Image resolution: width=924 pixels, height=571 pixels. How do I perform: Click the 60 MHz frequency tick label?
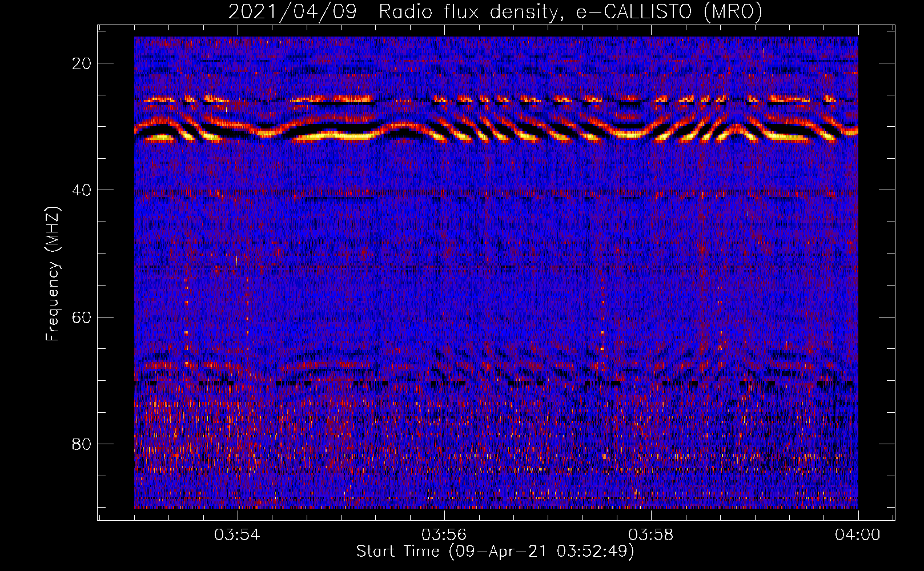click(x=82, y=317)
